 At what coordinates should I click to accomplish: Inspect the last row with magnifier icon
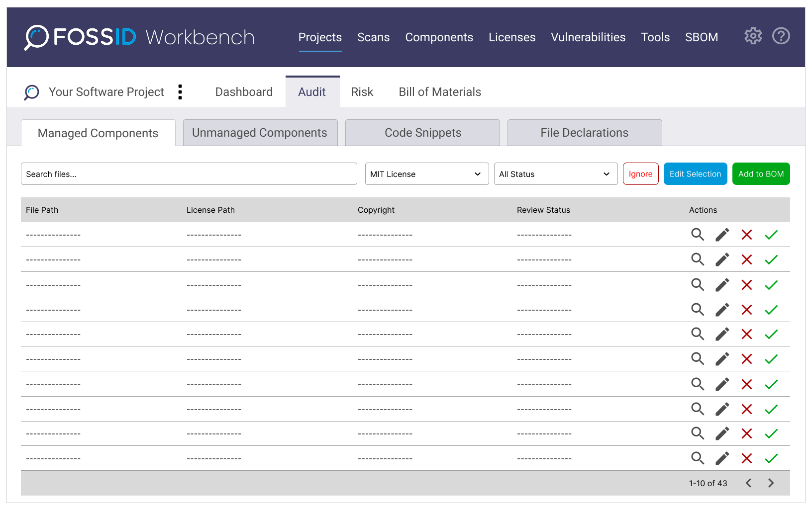[x=698, y=458]
